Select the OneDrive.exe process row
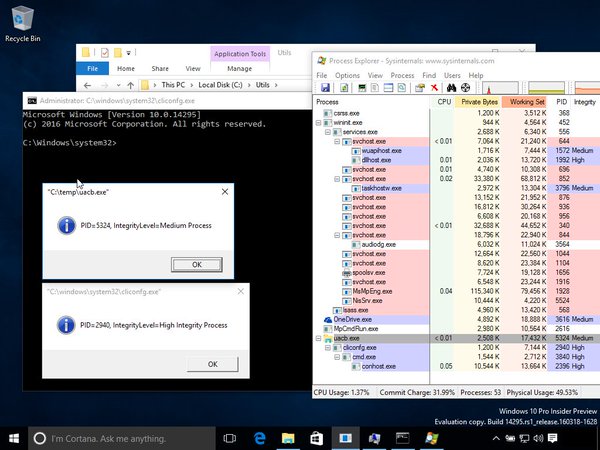 tap(456, 320)
